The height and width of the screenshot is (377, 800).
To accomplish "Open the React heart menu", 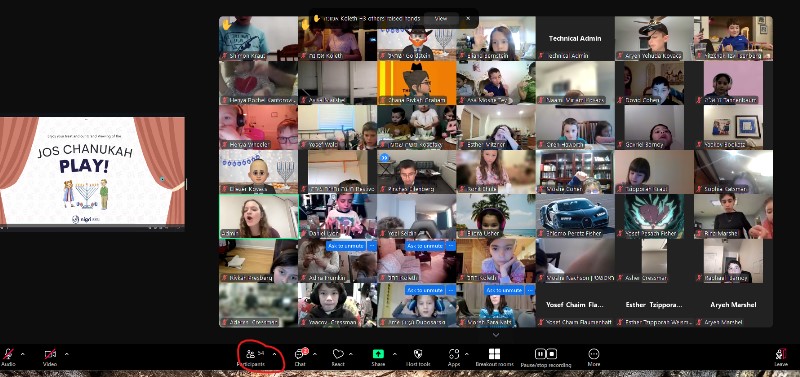I will coord(338,357).
